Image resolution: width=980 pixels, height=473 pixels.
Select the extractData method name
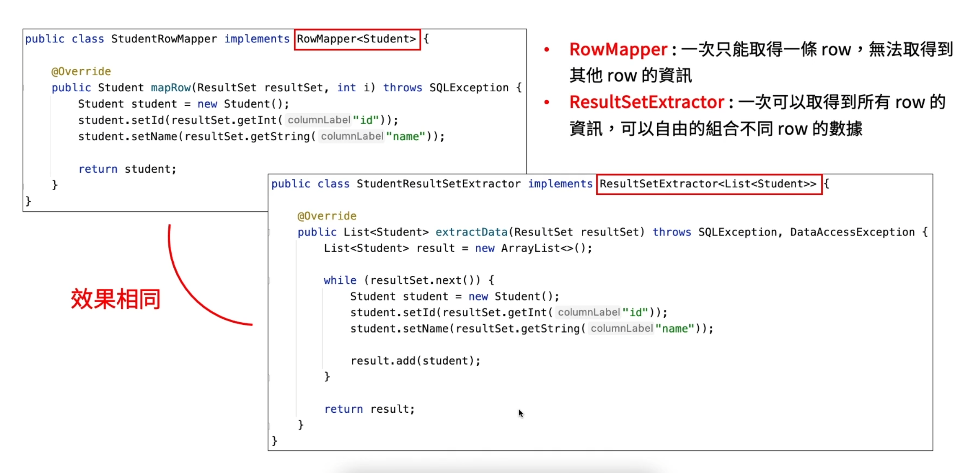click(x=471, y=232)
